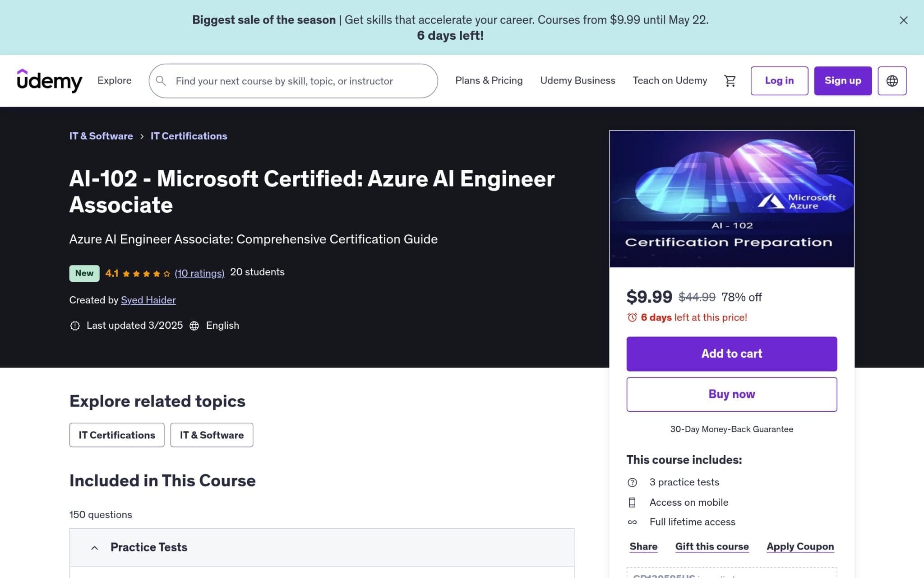924x578 pixels.
Task: Click the breadcrumb chevron separator icon
Action: (x=142, y=136)
